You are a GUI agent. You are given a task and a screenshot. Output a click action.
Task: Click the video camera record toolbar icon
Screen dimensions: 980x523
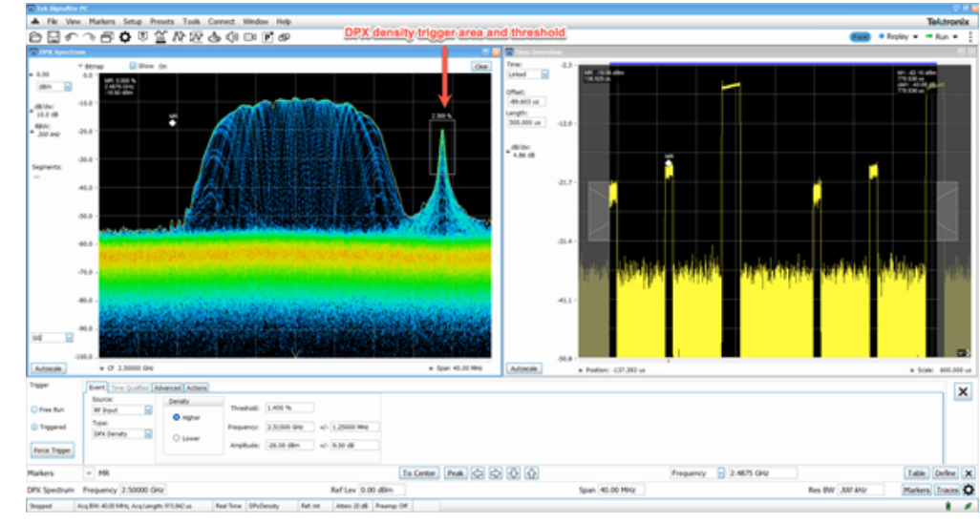click(250, 37)
